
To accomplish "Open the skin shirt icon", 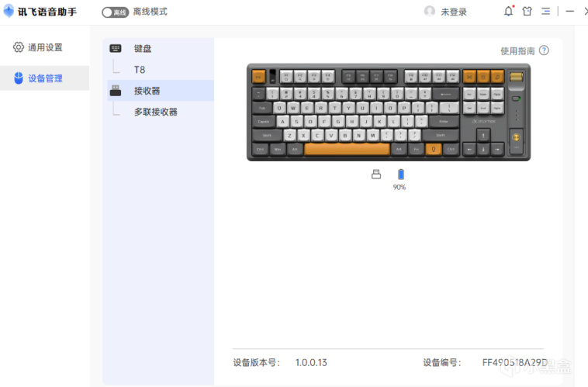I will coord(527,12).
